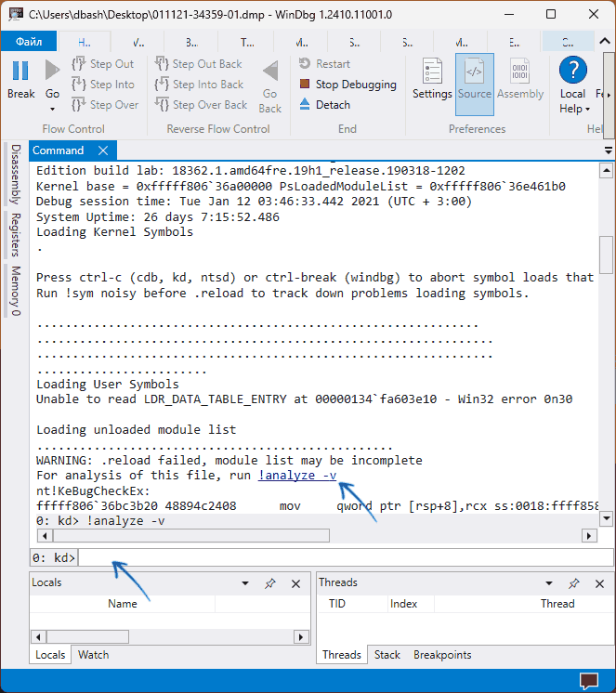Click Locals scroll right arrow
The width and height of the screenshot is (616, 693).
[301, 637]
